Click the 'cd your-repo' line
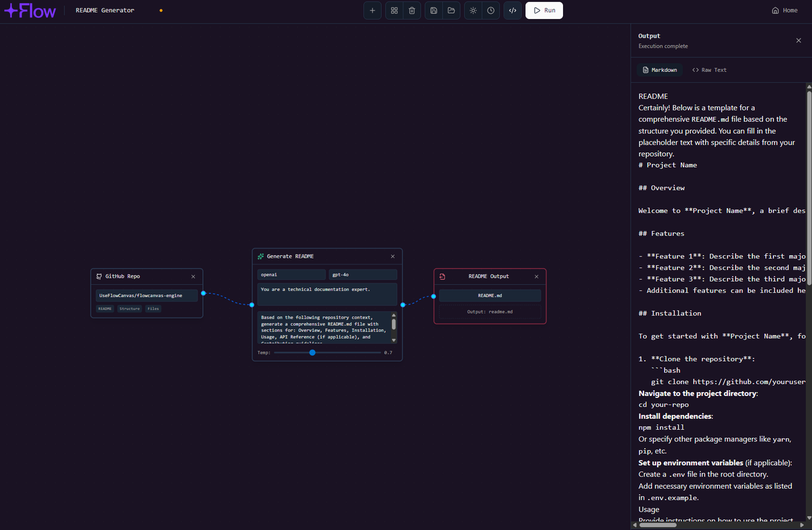This screenshot has height=530, width=812. click(663, 405)
